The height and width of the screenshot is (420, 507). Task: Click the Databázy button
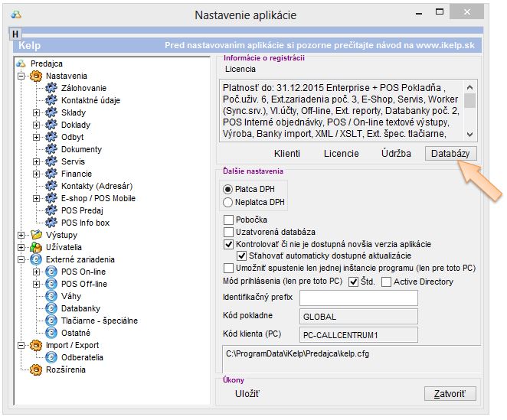450,153
